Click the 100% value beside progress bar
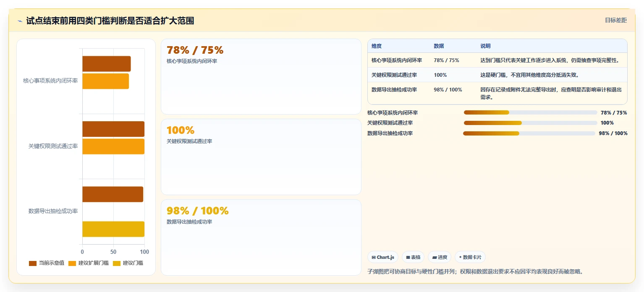644x292 pixels. coord(607,123)
